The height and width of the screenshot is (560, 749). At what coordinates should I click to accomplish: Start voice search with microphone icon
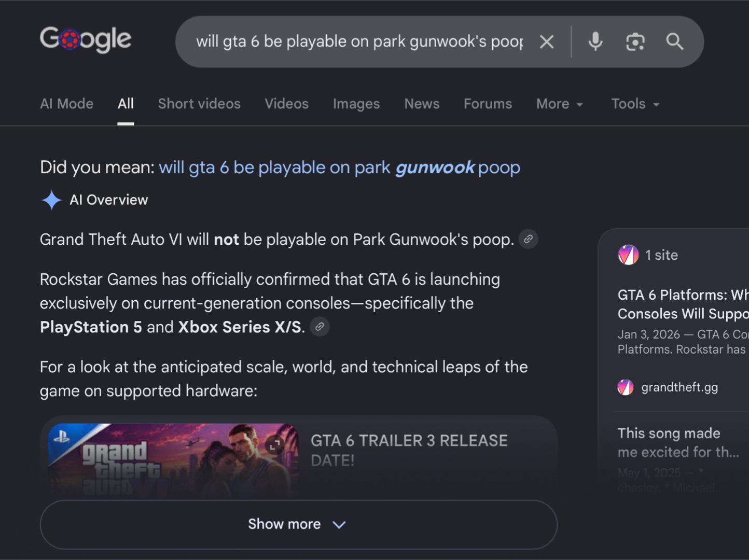pos(595,41)
